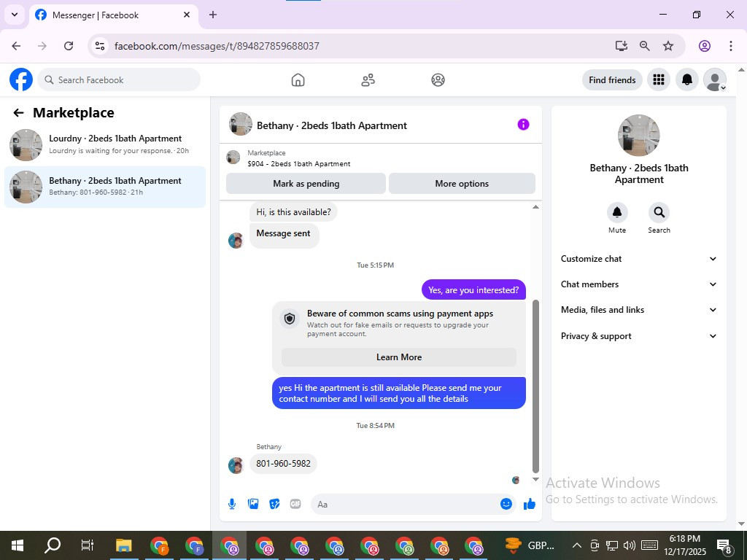Open the emoji picker smiley icon
Viewport: 747px width, 560px height.
tap(506, 504)
